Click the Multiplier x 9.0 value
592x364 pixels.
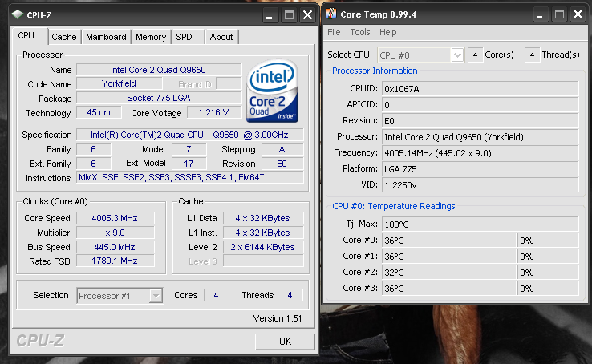(116, 233)
